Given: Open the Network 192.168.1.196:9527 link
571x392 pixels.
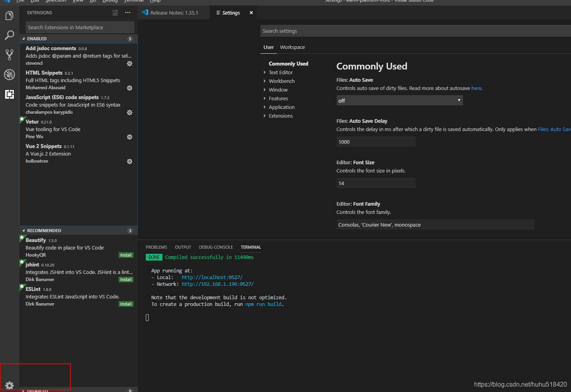Looking at the screenshot, I should point(218,284).
